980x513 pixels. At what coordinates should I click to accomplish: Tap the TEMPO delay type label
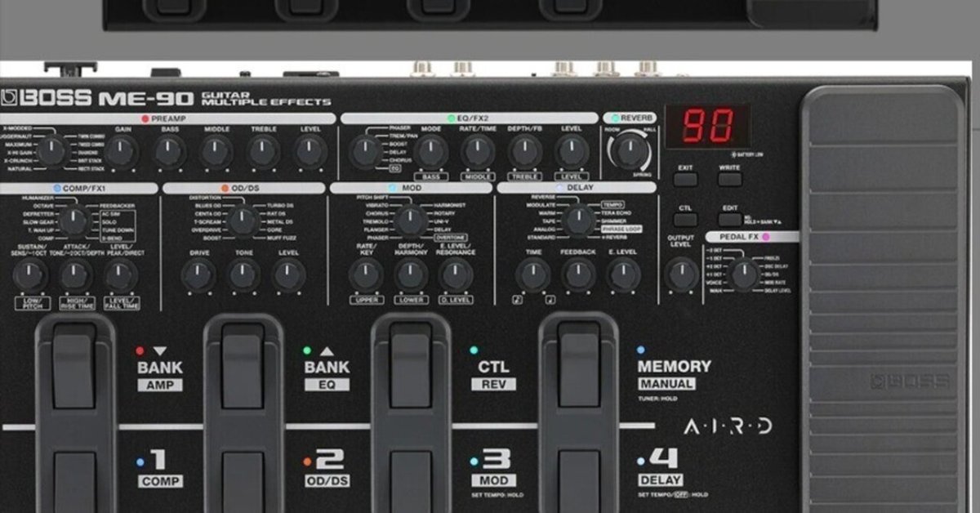coord(612,204)
